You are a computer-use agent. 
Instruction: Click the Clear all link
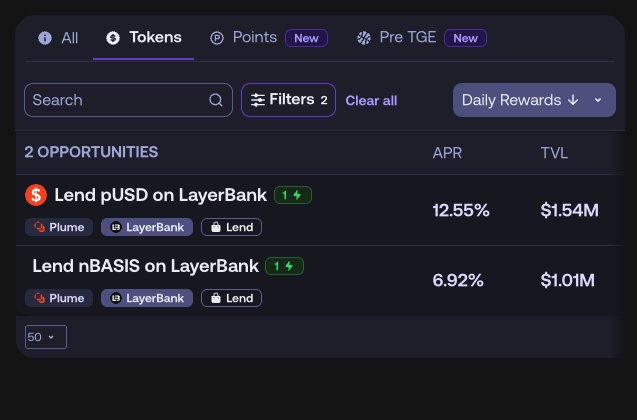(x=371, y=100)
